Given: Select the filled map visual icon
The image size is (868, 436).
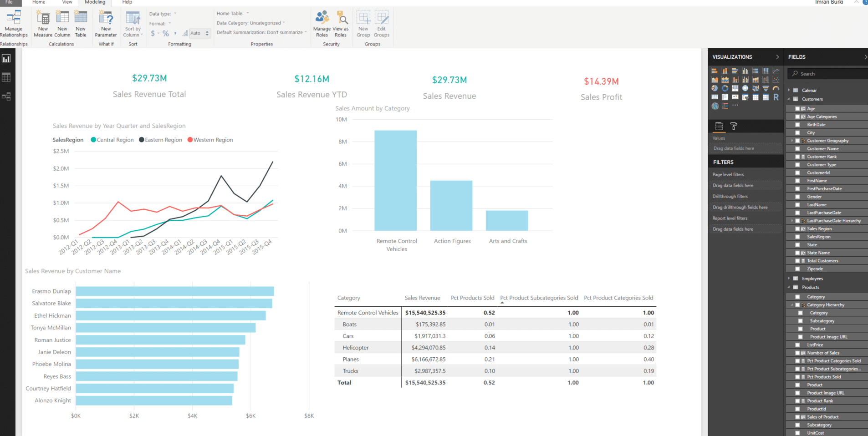Looking at the screenshot, I should (756, 88).
